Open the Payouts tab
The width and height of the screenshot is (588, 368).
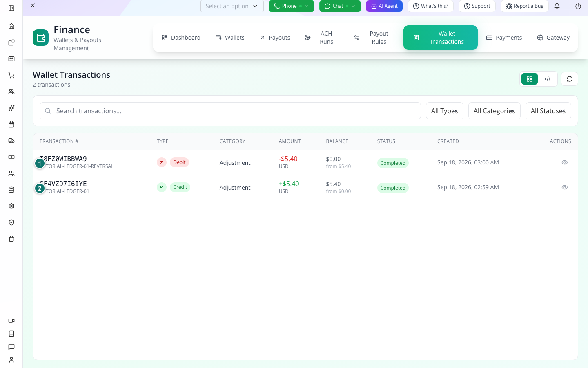coord(275,38)
